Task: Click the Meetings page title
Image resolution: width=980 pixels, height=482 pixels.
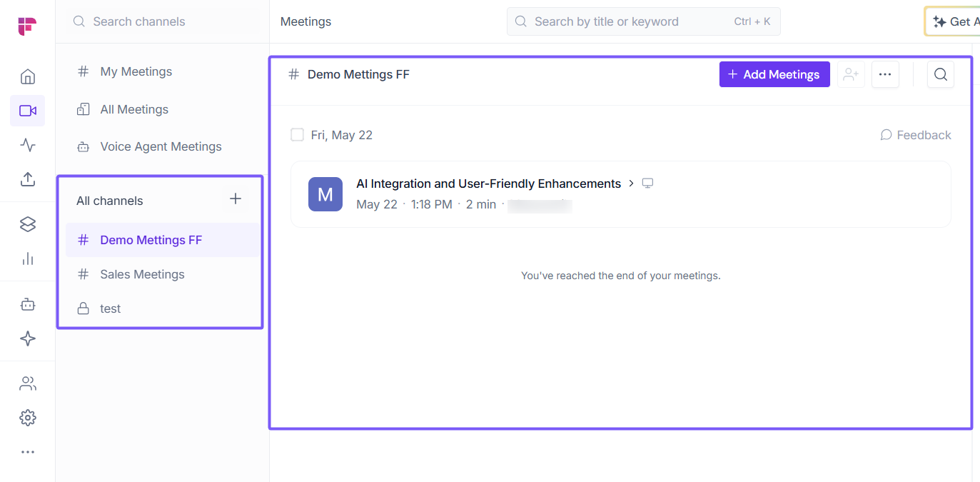Action: point(305,21)
